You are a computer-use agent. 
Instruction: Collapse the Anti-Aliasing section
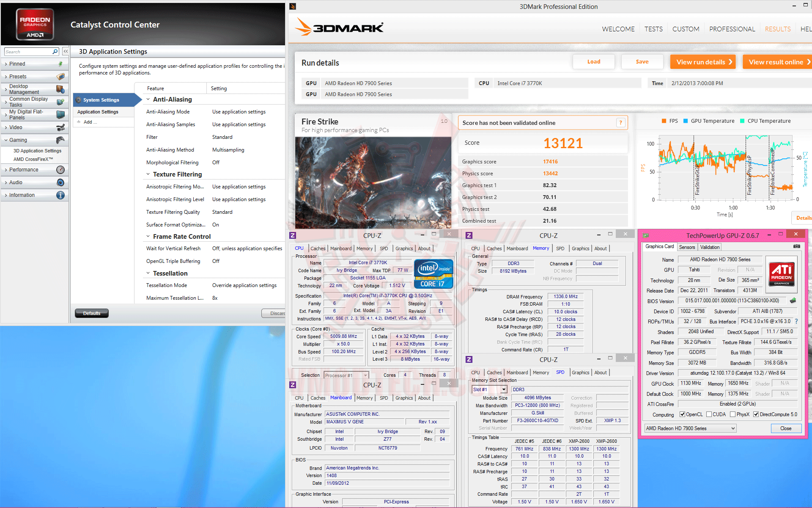(x=148, y=99)
